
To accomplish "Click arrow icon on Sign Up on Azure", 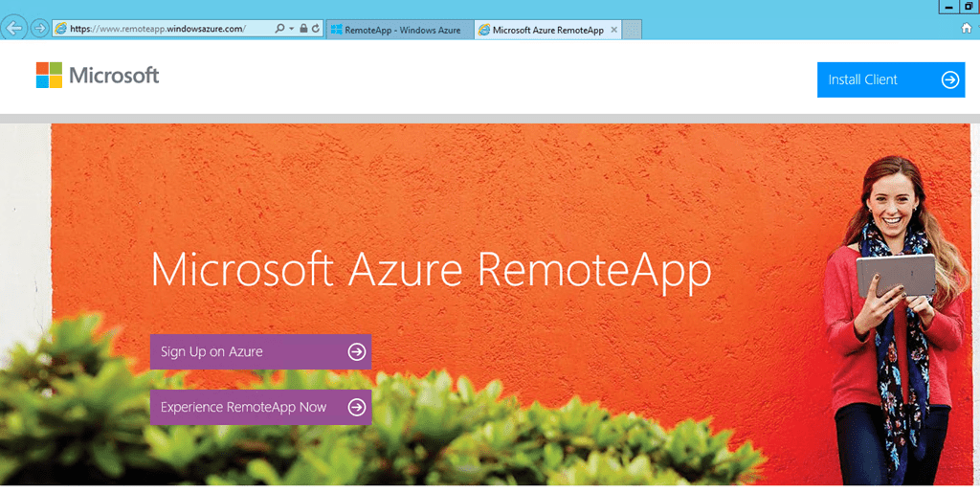I will (x=357, y=351).
